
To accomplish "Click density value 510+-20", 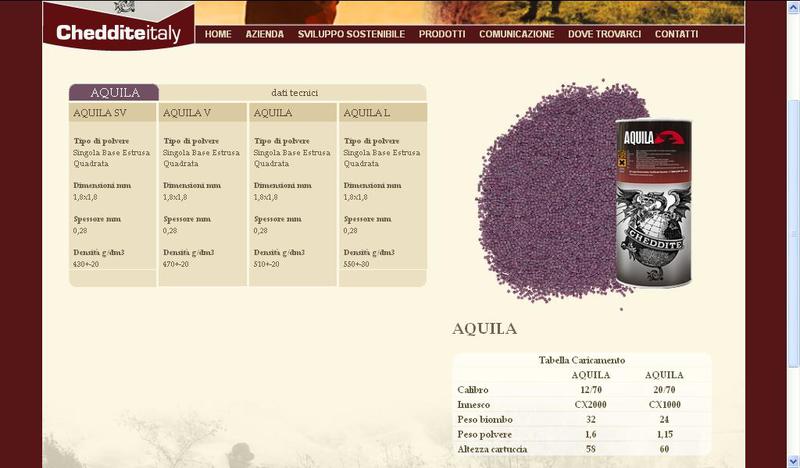I will coord(266,264).
